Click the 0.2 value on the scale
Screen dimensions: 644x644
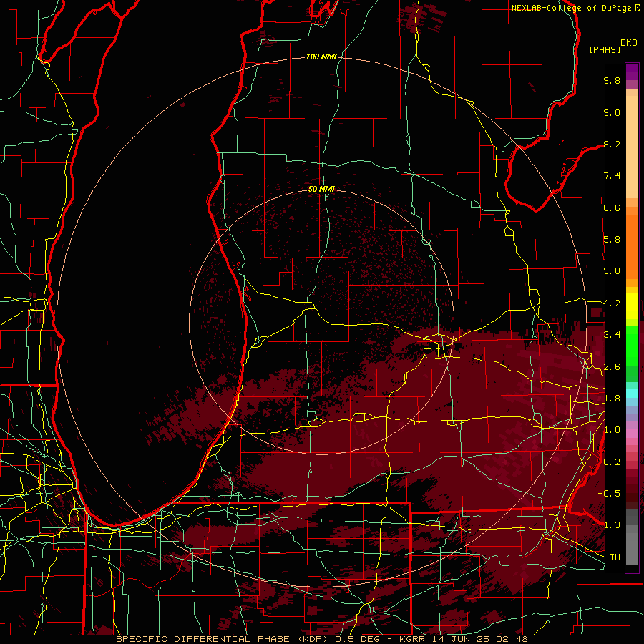612,462
